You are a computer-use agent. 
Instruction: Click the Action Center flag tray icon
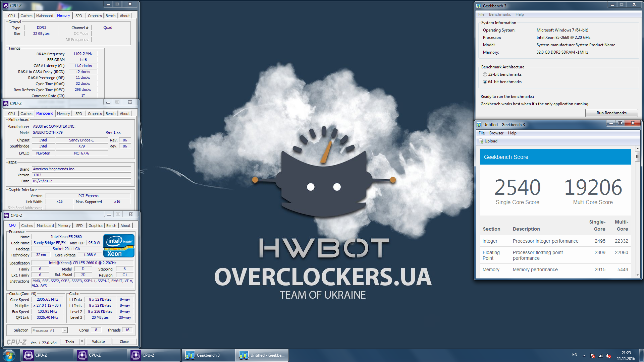(x=592, y=356)
